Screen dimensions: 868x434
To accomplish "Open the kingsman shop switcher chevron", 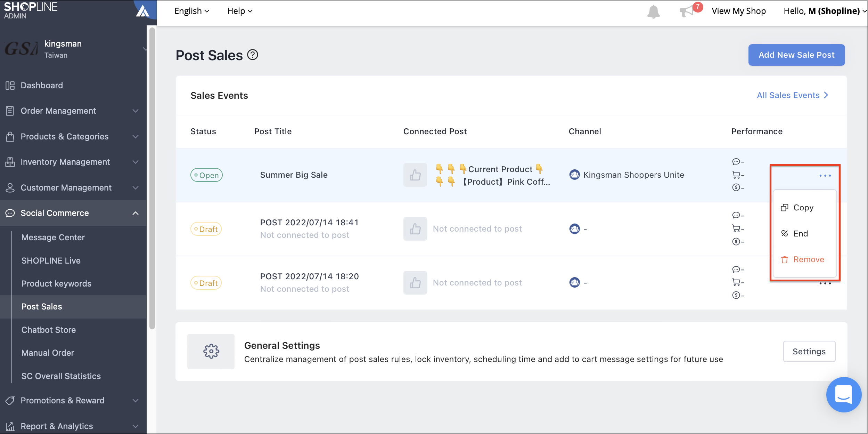I will tap(145, 49).
